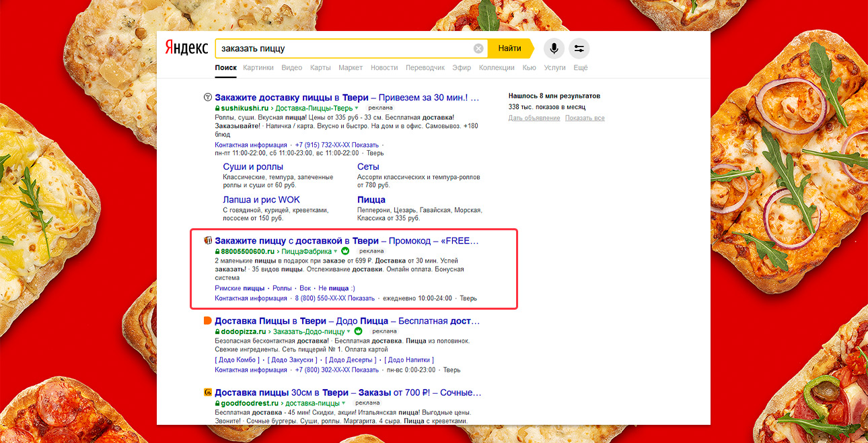
Task: Click into the search field with заказать пиццу
Action: (343, 48)
